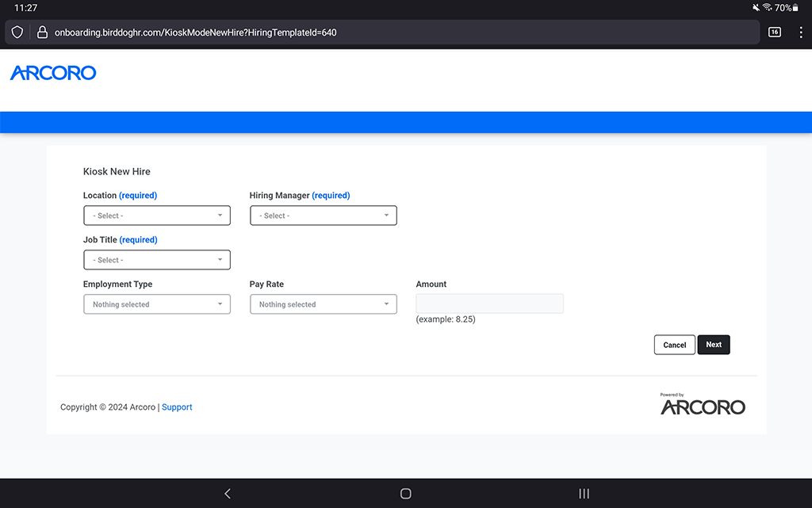This screenshot has width=812, height=508.
Task: Open the Pay Rate dropdown
Action: 324,304
